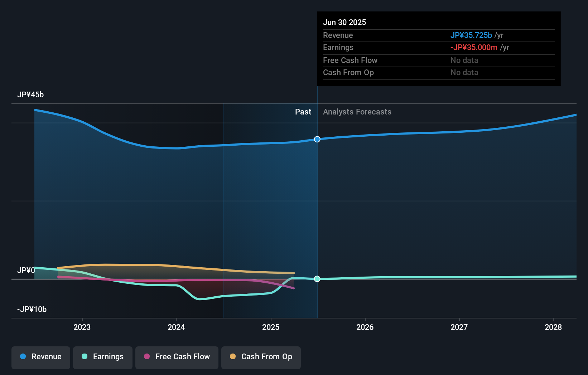
Task: Click the Jun 30 2025 tooltip date
Action: 344,23
